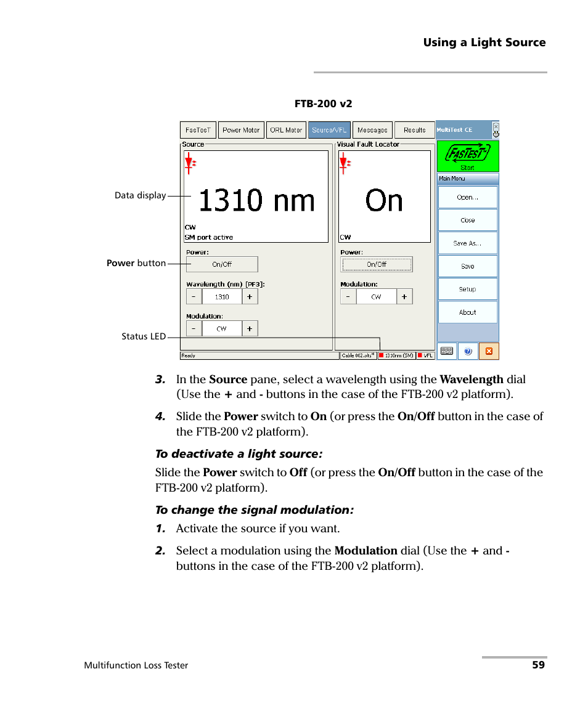Click the MultiTest CE title bar
The width and height of the screenshot is (588, 714).
pos(463,130)
